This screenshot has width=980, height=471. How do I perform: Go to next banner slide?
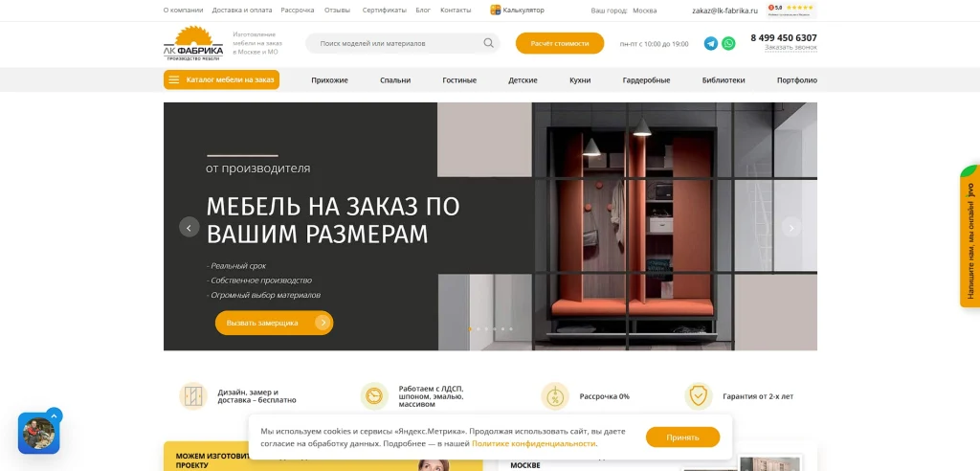pyautogui.click(x=791, y=228)
